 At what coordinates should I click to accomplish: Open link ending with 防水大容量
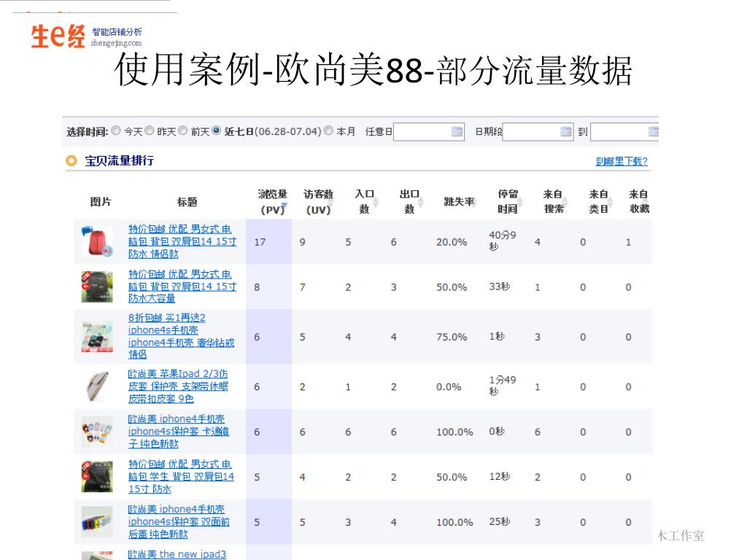point(182,286)
